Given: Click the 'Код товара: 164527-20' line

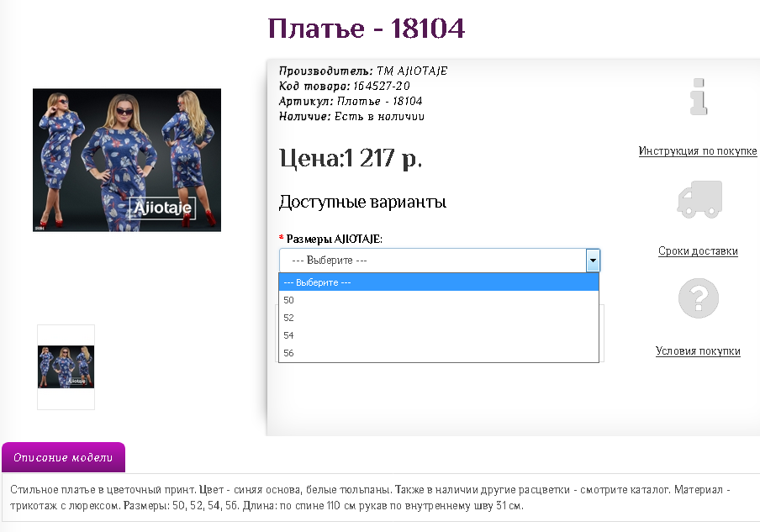Looking at the screenshot, I should 344,87.
